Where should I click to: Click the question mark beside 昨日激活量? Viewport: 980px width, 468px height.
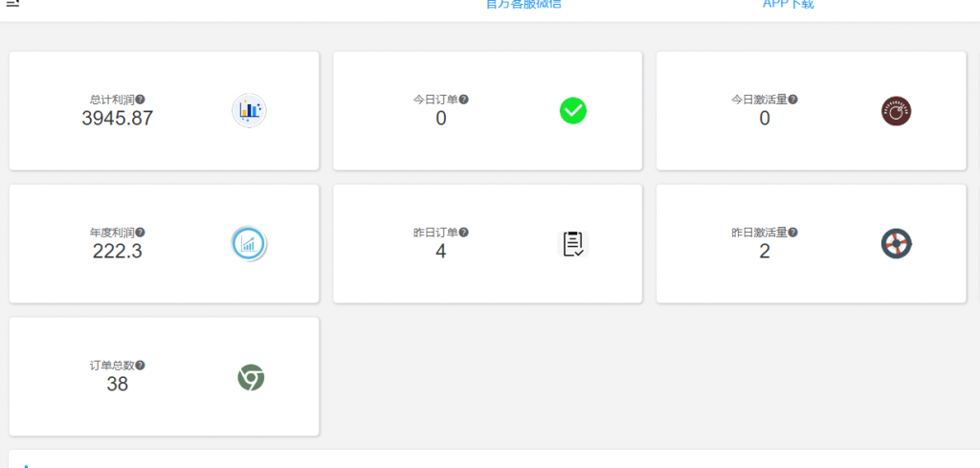[x=792, y=233]
